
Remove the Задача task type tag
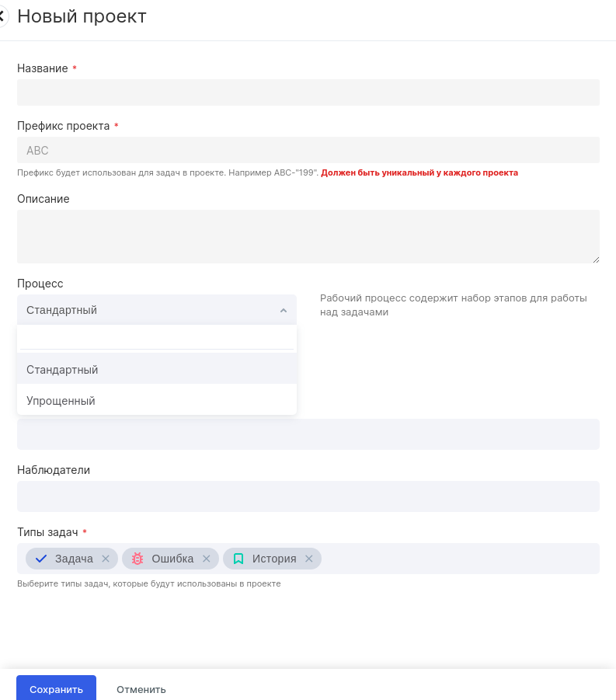(x=106, y=559)
